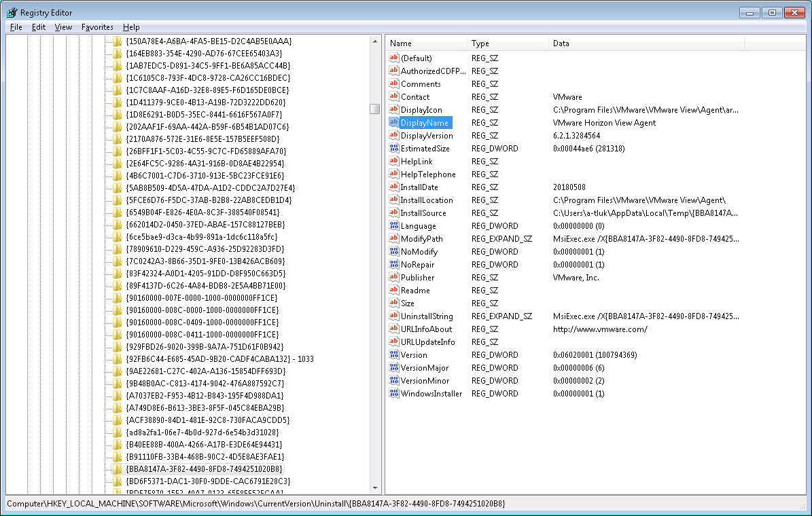
Task: Click the string icon beside Contact
Action: click(394, 97)
